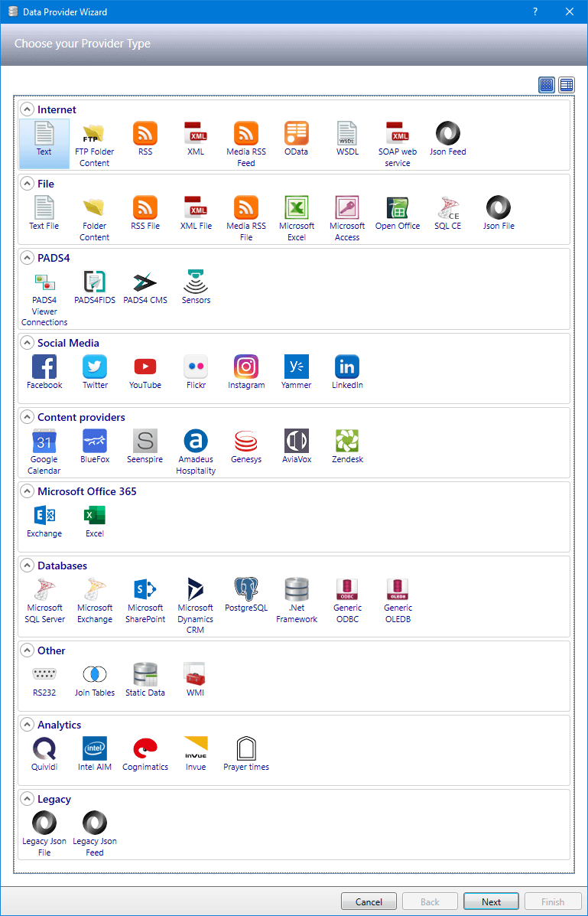
Task: Select Microsoft Dynamics CRM provider
Action: tap(196, 605)
